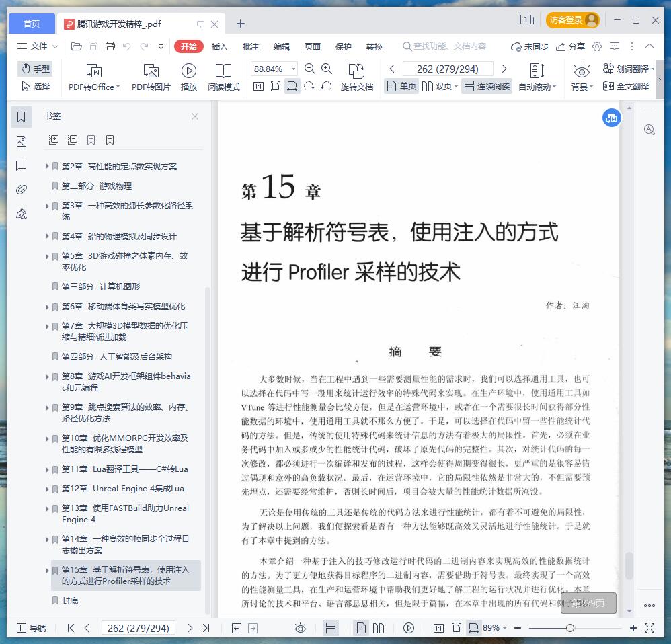
Task: Switch to the selection tool (选择)
Action: click(36, 87)
